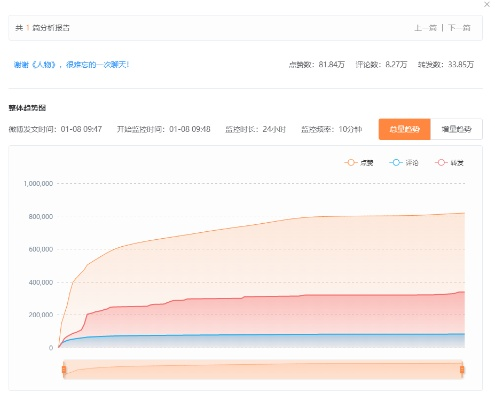Click the 600,000 axis label
Viewport: 495px width, 400px height.
[41, 249]
